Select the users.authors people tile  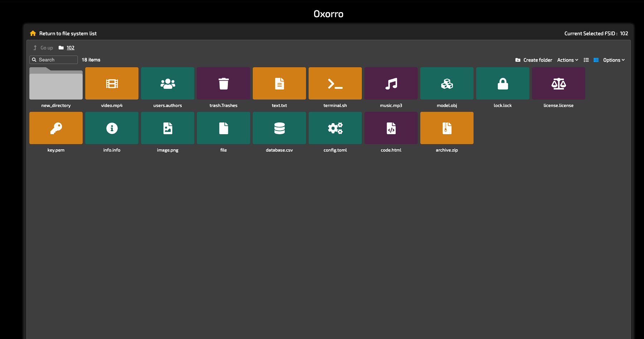click(x=167, y=83)
